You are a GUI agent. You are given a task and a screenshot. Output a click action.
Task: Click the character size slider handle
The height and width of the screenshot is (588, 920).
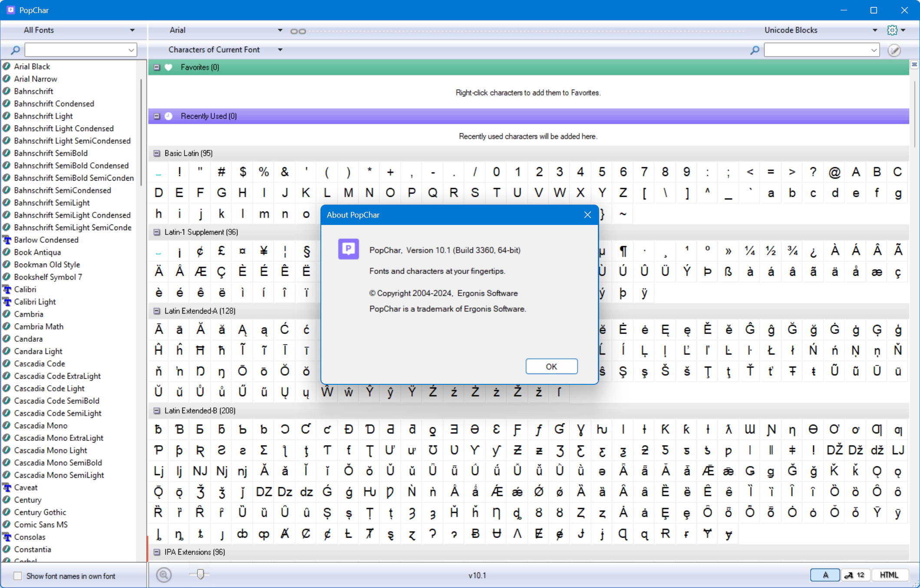tap(200, 574)
